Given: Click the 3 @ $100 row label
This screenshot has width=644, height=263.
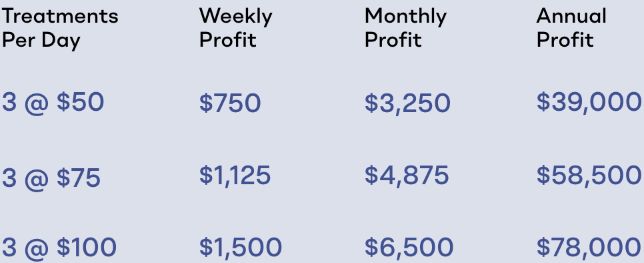Looking at the screenshot, I should point(59,248).
